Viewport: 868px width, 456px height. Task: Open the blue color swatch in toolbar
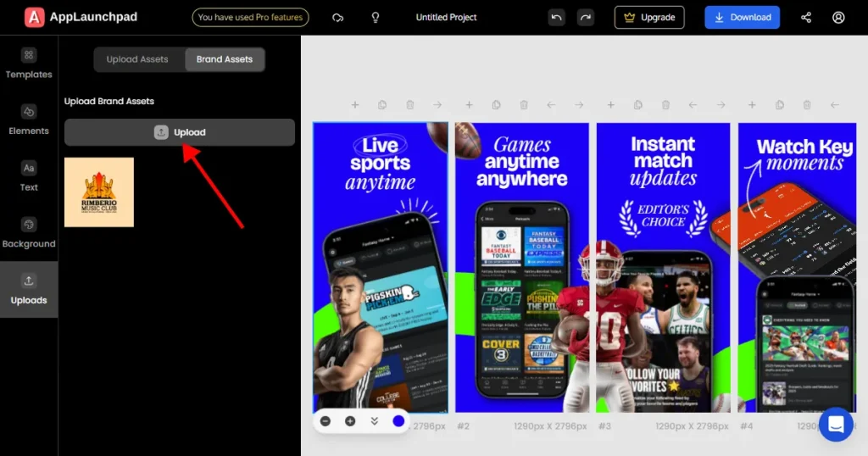[x=398, y=421]
